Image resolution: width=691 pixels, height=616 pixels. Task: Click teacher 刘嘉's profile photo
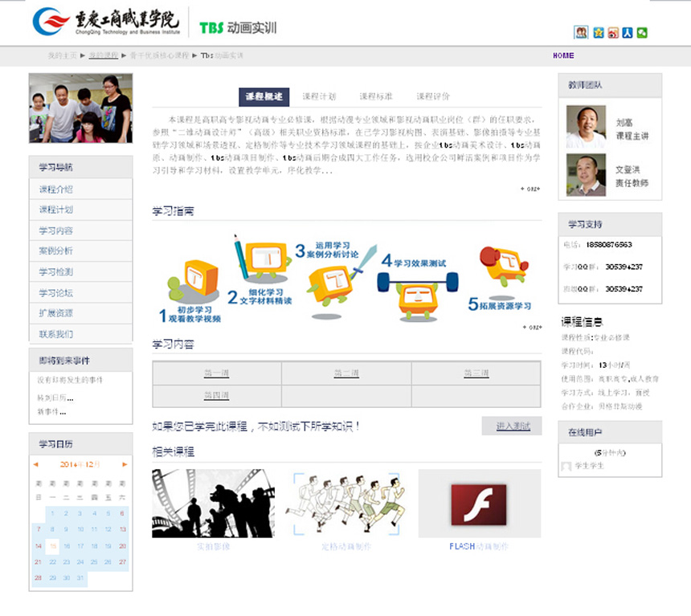[586, 126]
